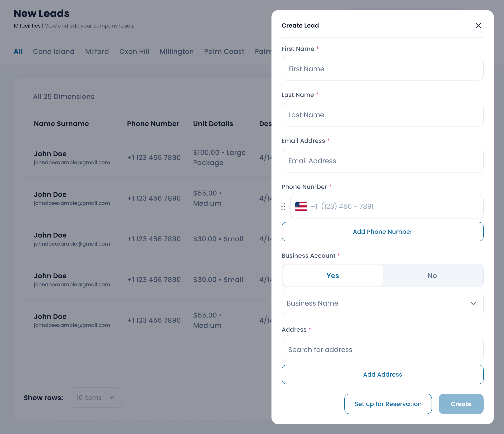The image size is (504, 434).
Task: Select the Oxon Hill tab
Action: (x=134, y=51)
